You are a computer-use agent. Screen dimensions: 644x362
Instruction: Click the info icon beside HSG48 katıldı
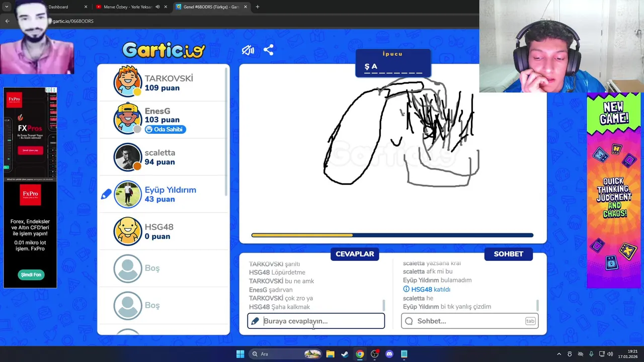point(407,289)
